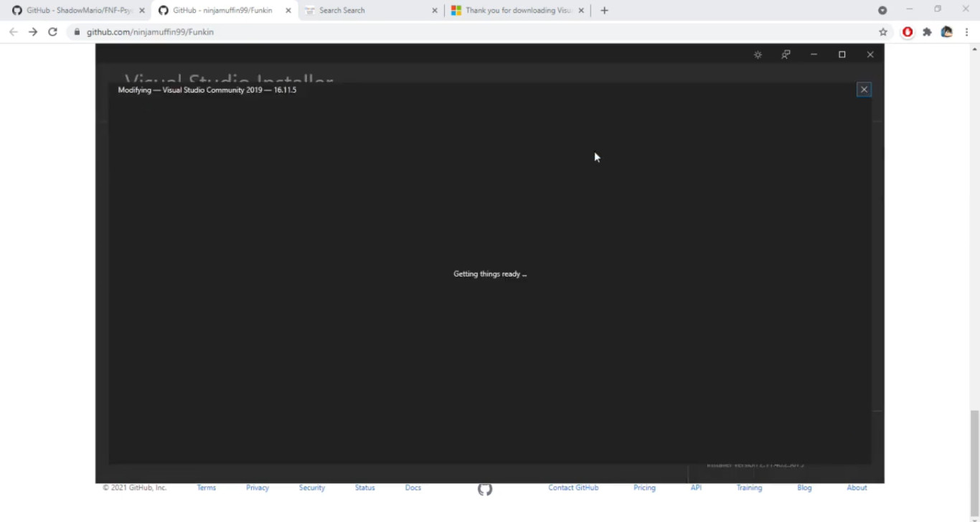
Task: Follow the Privacy link in the footer
Action: coord(257,488)
